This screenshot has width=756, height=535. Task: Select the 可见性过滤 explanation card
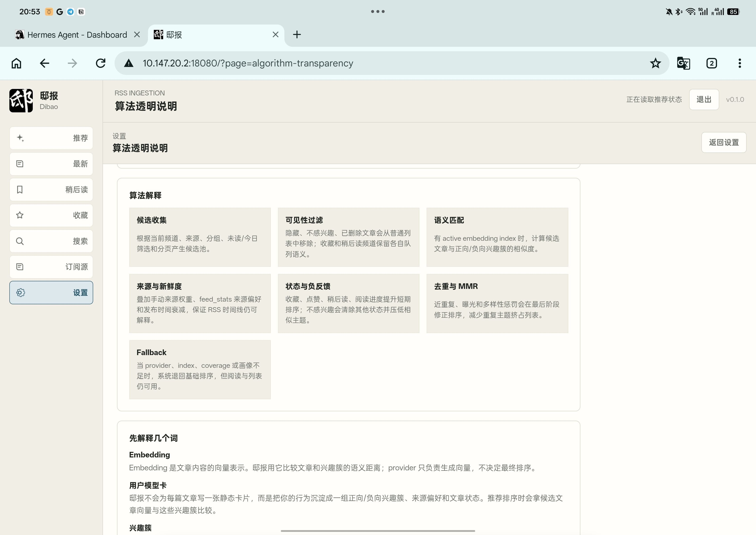tap(349, 237)
